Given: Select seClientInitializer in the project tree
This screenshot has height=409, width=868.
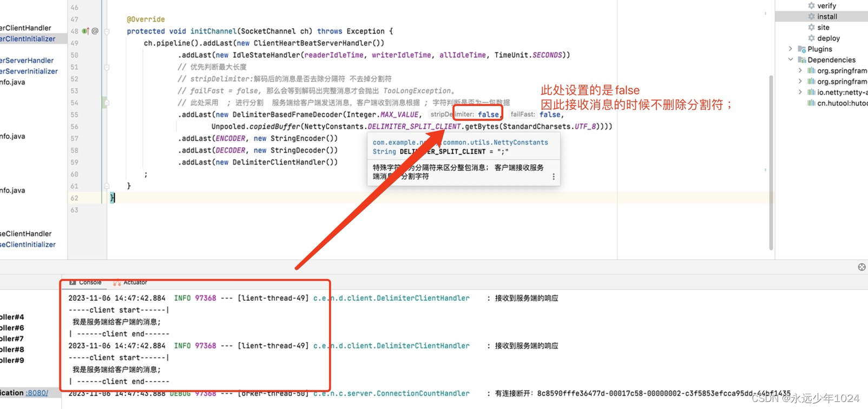Looking at the screenshot, I should pyautogui.click(x=28, y=245).
